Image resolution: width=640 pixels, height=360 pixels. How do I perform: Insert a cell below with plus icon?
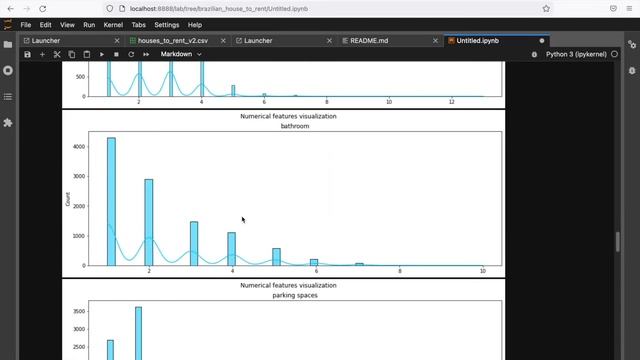tap(42, 54)
